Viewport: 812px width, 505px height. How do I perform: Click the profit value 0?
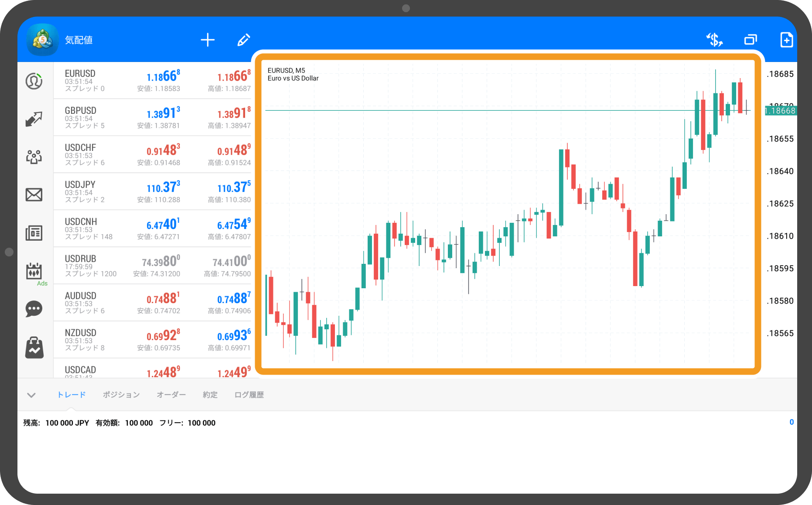(x=791, y=422)
